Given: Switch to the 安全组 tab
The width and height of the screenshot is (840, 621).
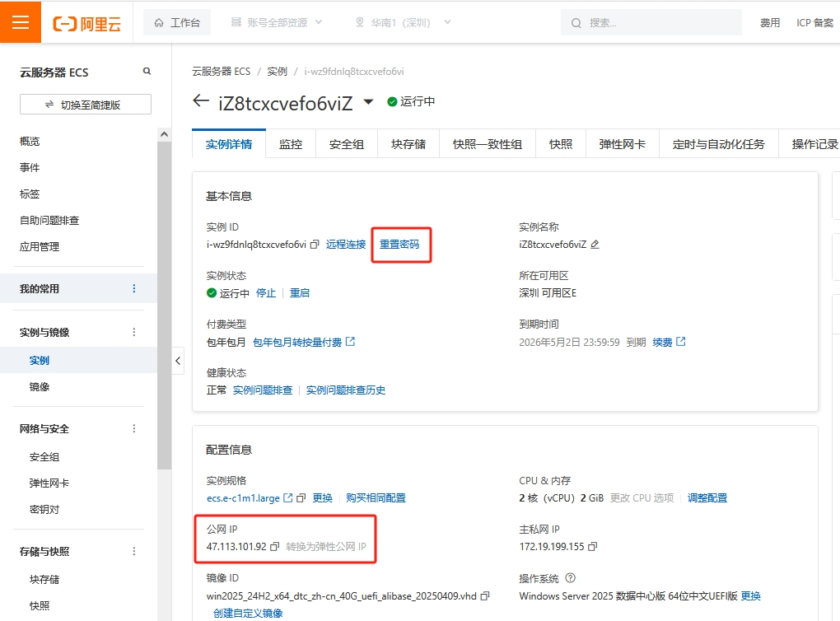Looking at the screenshot, I should point(347,144).
